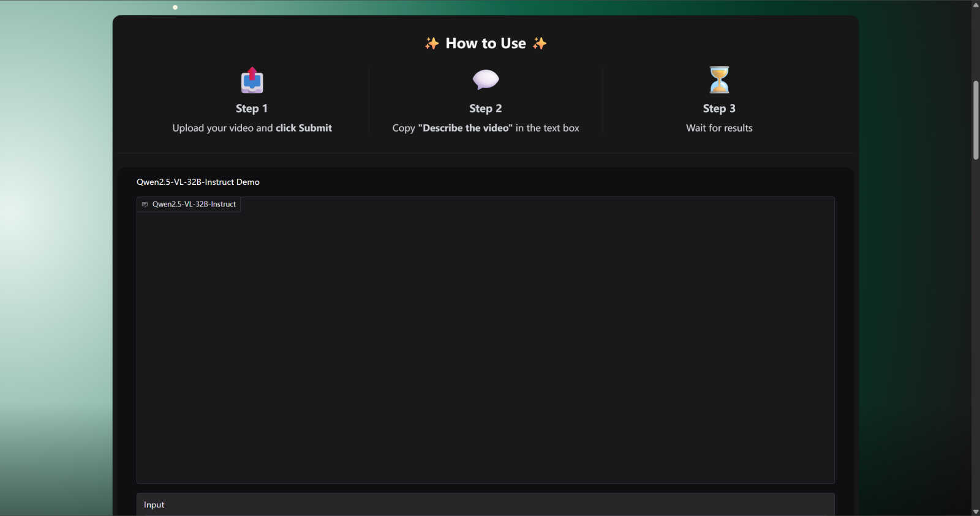Click the Step 2 speech bubble icon
980x516 pixels.
(x=486, y=80)
